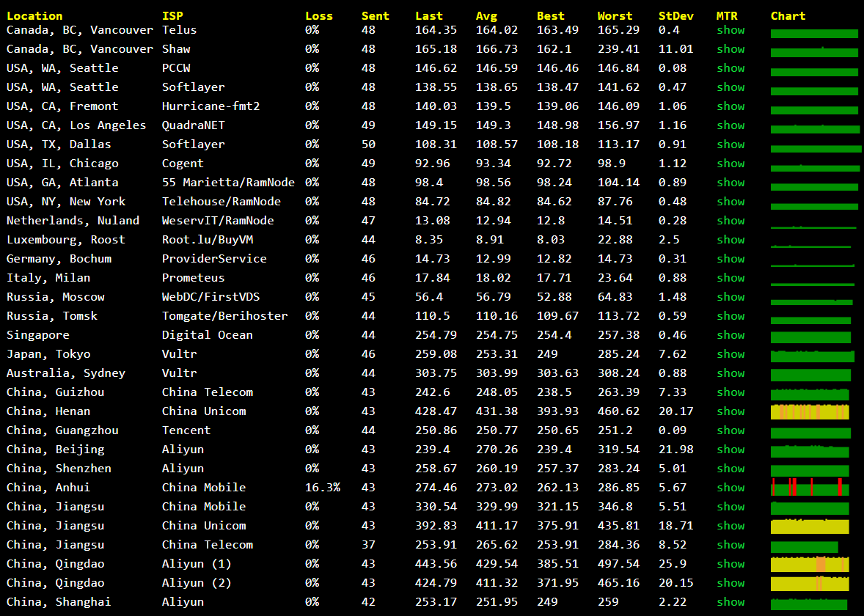Click the Aliyun (1) Qingdao latency chart
This screenshot has width=864, height=616.
[x=810, y=564]
